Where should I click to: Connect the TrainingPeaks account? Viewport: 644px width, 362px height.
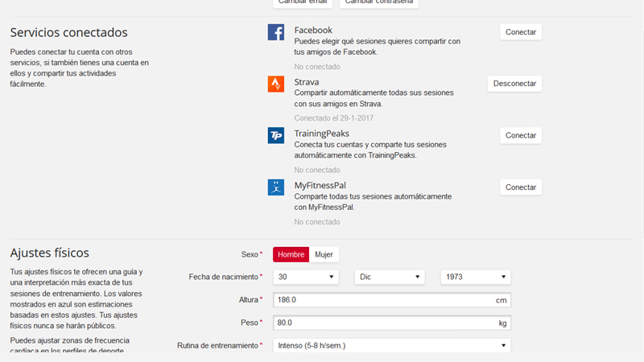pyautogui.click(x=521, y=135)
